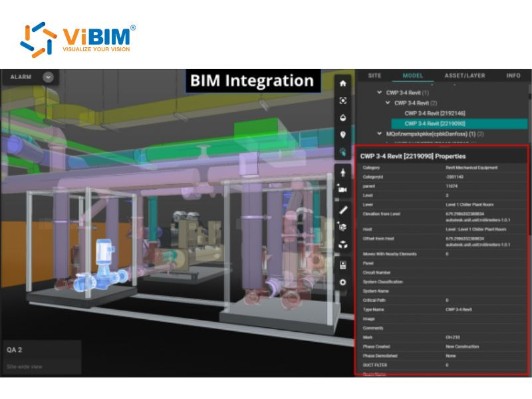The width and height of the screenshot is (532, 399).
Task: Switch to the INFO tab
Action: pos(513,75)
